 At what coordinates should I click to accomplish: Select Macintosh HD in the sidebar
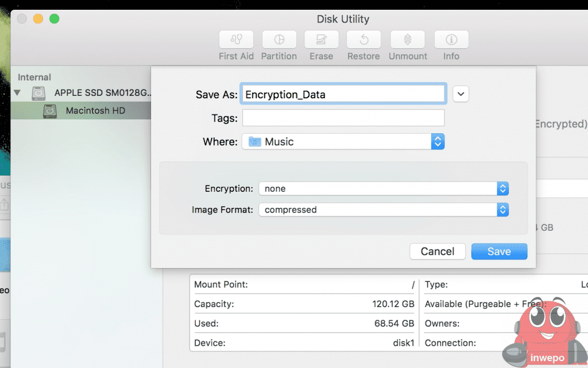(95, 111)
